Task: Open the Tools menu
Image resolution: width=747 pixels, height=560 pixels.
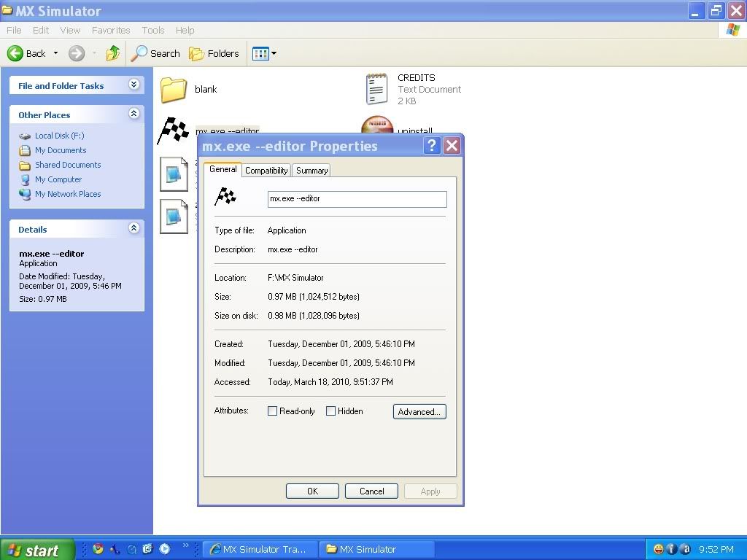Action: click(x=153, y=31)
